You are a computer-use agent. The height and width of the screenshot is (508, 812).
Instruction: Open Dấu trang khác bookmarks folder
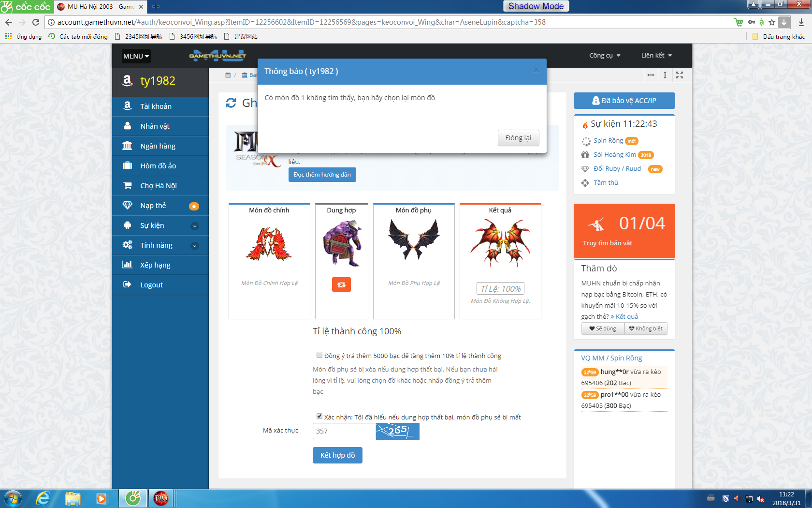click(x=779, y=37)
